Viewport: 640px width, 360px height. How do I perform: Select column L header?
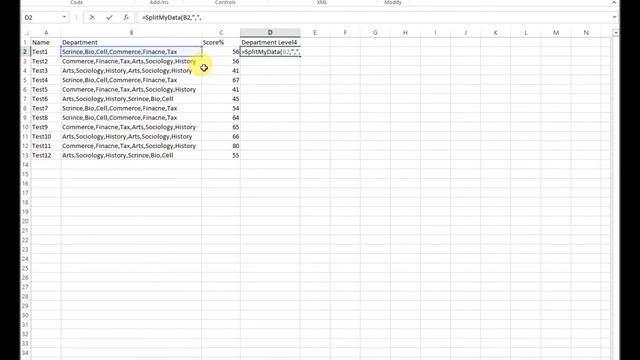(526, 33)
